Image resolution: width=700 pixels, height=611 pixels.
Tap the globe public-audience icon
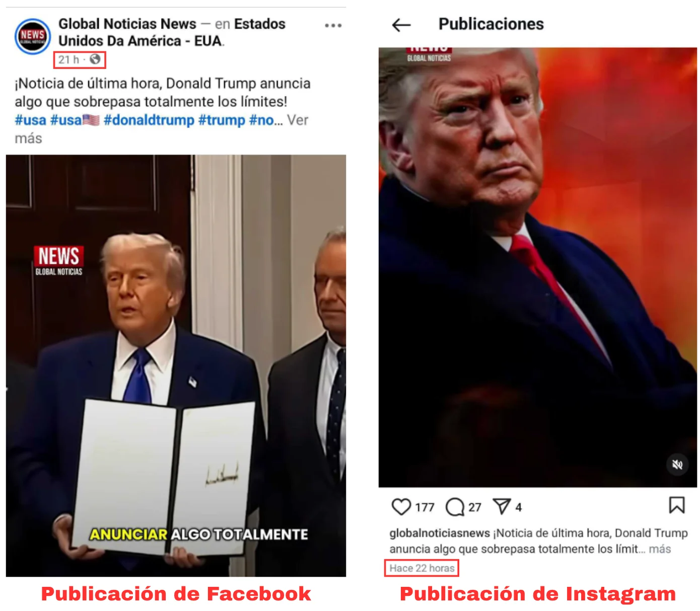pos(95,59)
